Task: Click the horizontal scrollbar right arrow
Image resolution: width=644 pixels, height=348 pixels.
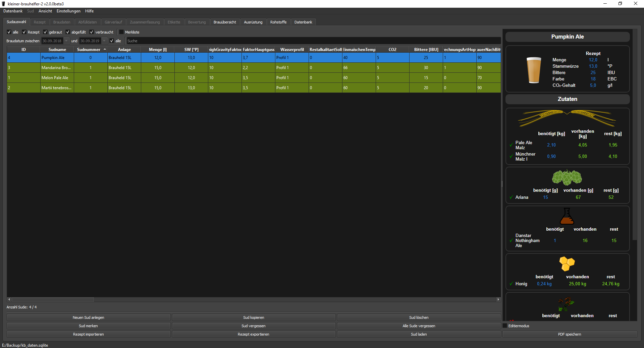Action: tap(498, 299)
